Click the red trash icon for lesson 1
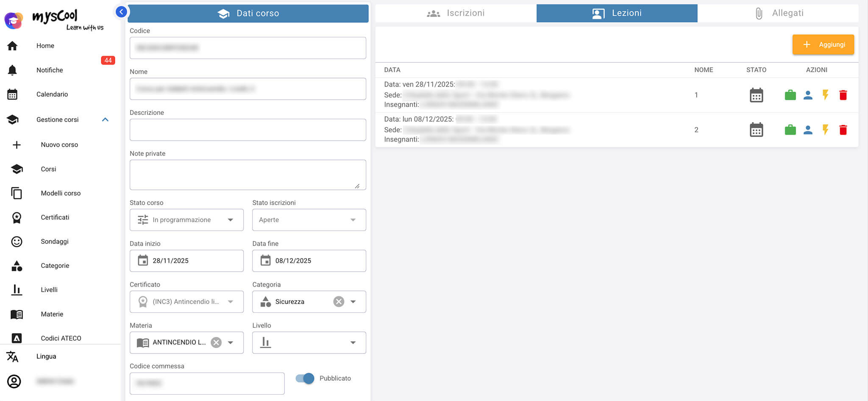Image resolution: width=868 pixels, height=401 pixels. click(x=843, y=95)
